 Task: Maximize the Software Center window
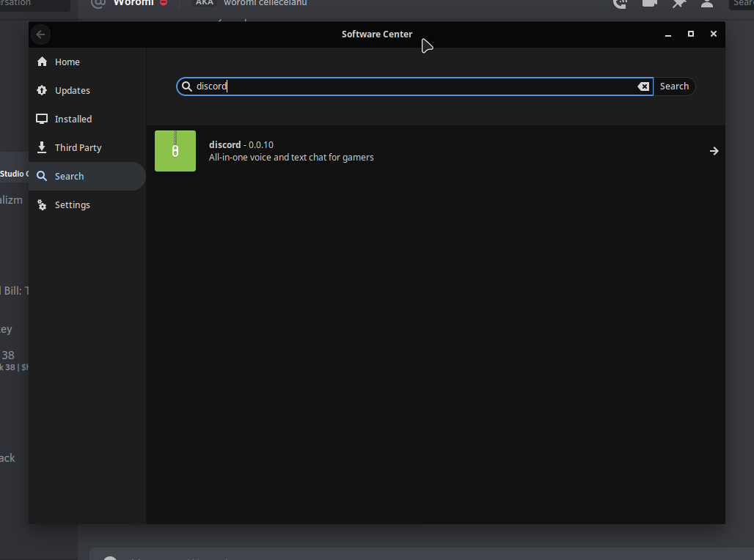[690, 34]
